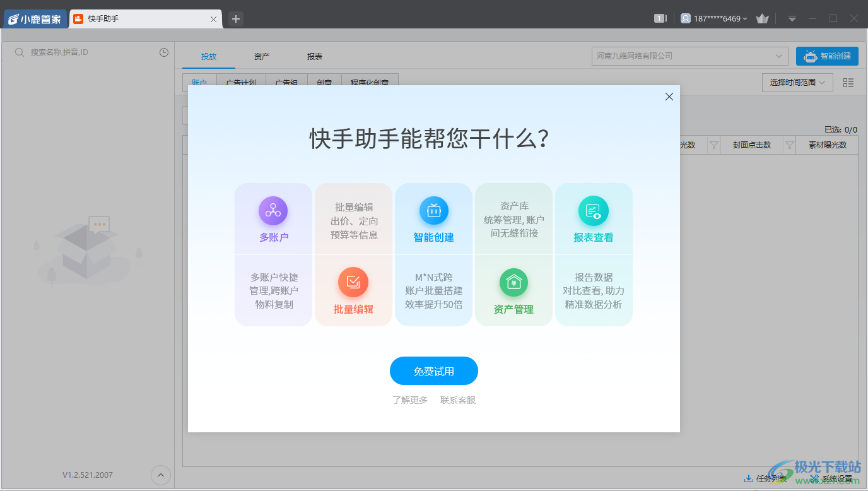This screenshot has height=491, width=868.
Task: Click the magnifier search icon
Action: coord(20,52)
